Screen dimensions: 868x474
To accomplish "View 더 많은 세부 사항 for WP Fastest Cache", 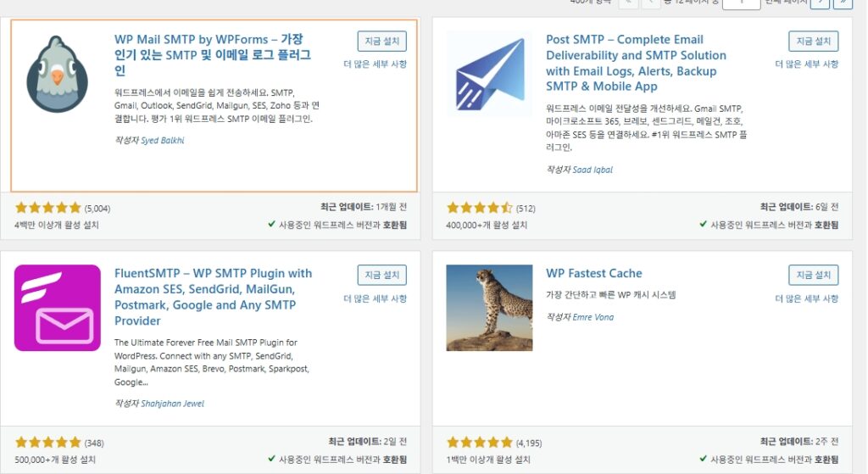I will pyautogui.click(x=807, y=298).
